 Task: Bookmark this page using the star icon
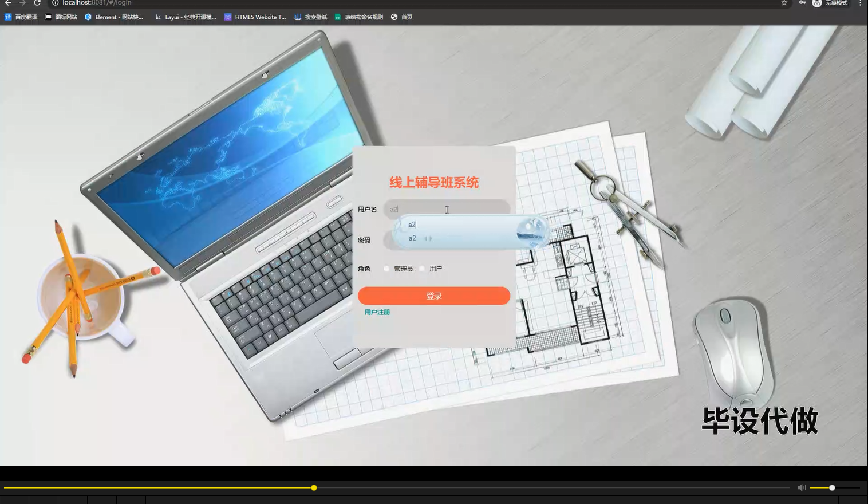(x=784, y=3)
